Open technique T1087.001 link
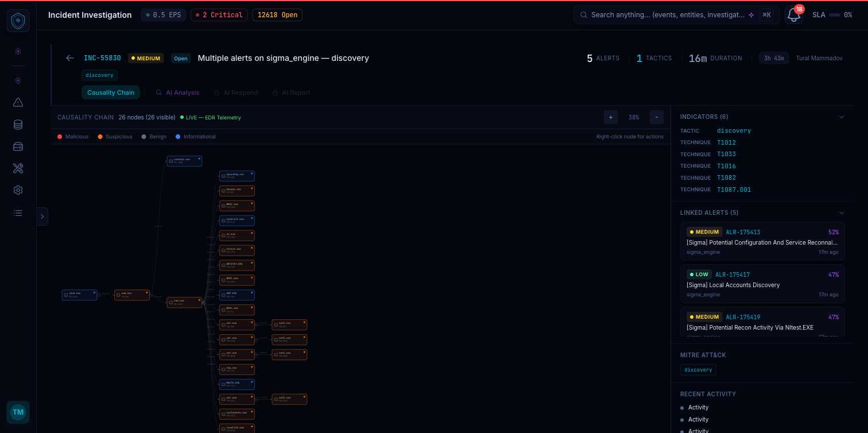Viewport: 868px width, 433px height. pos(734,190)
